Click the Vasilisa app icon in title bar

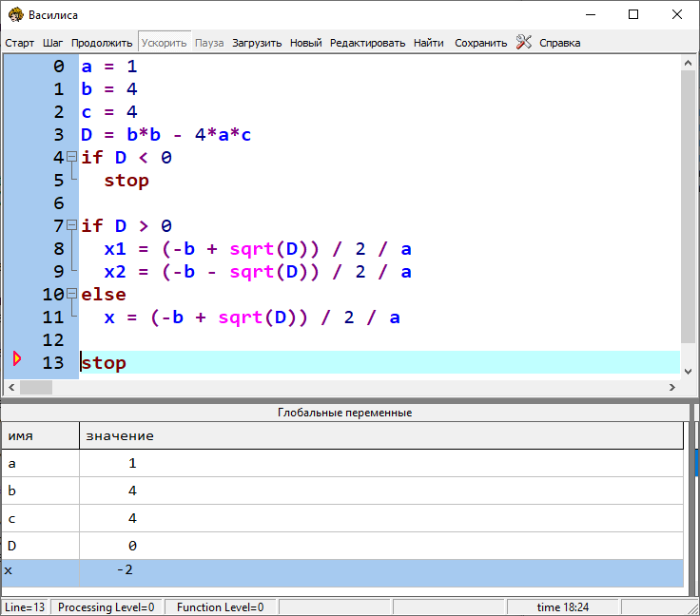click(15, 14)
